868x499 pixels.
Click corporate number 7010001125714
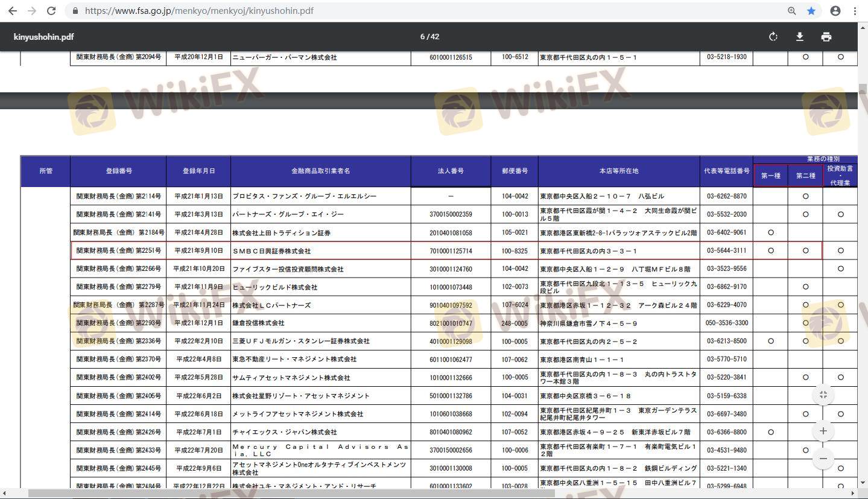click(x=451, y=251)
